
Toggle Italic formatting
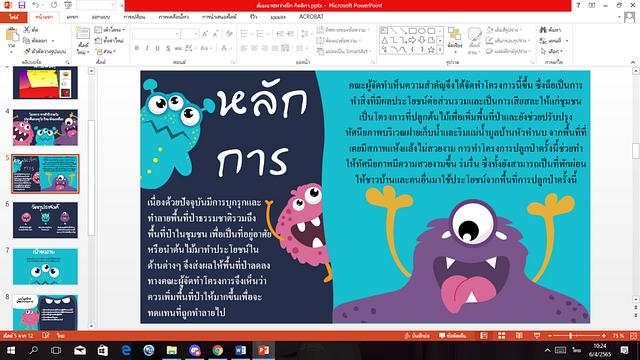[147, 48]
